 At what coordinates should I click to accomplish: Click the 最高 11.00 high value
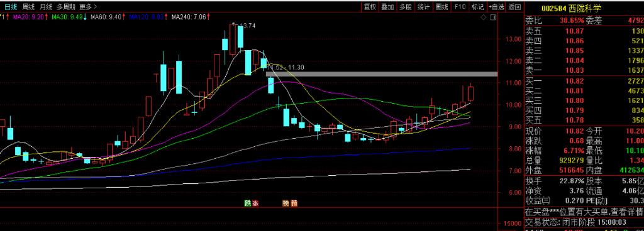coord(635,141)
